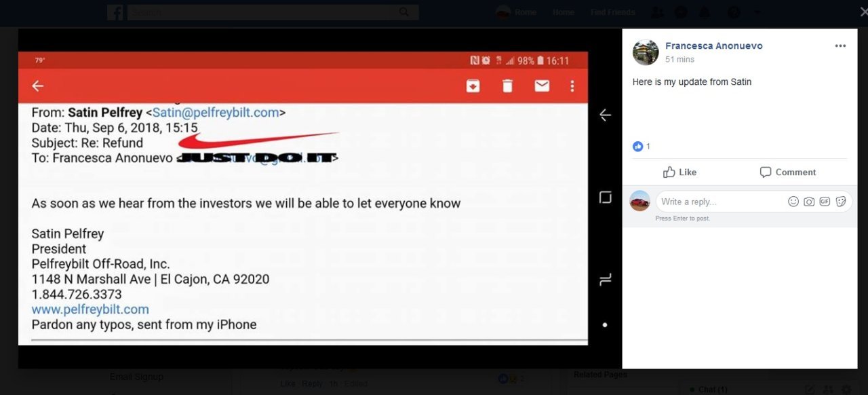Image resolution: width=868 pixels, height=395 pixels.
Task: Click the Comment button
Action: (x=788, y=172)
